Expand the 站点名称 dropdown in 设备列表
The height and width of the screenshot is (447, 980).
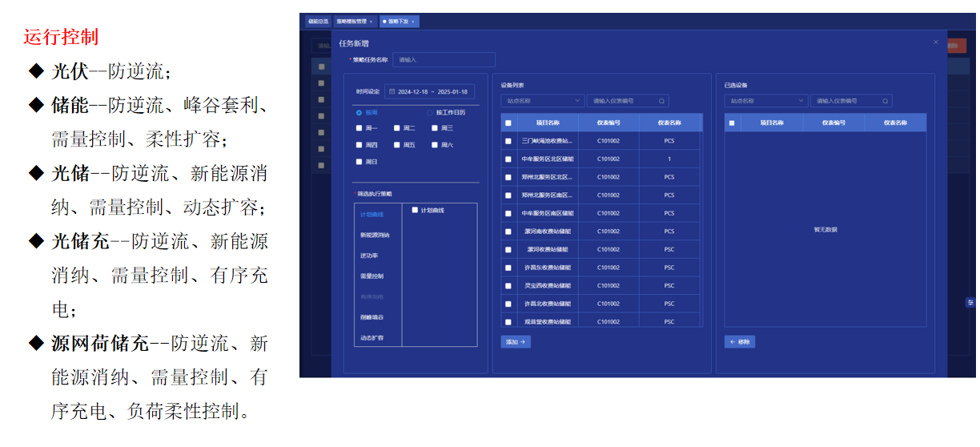pyautogui.click(x=543, y=101)
